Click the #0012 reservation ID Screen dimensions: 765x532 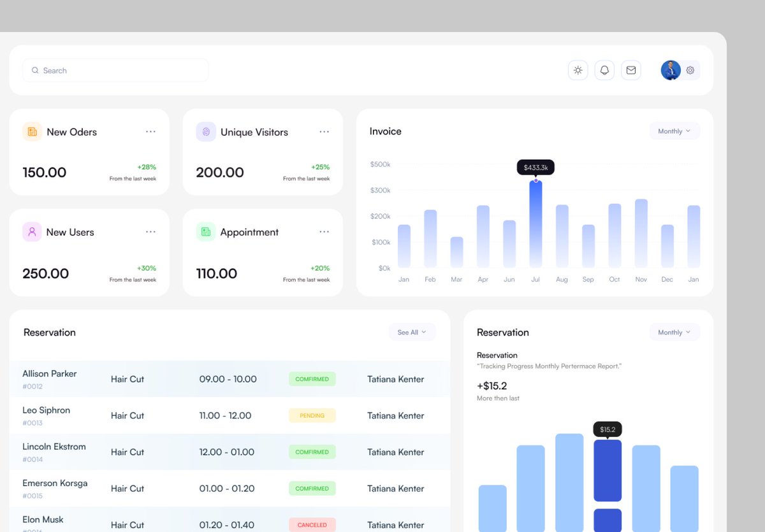pyautogui.click(x=33, y=386)
